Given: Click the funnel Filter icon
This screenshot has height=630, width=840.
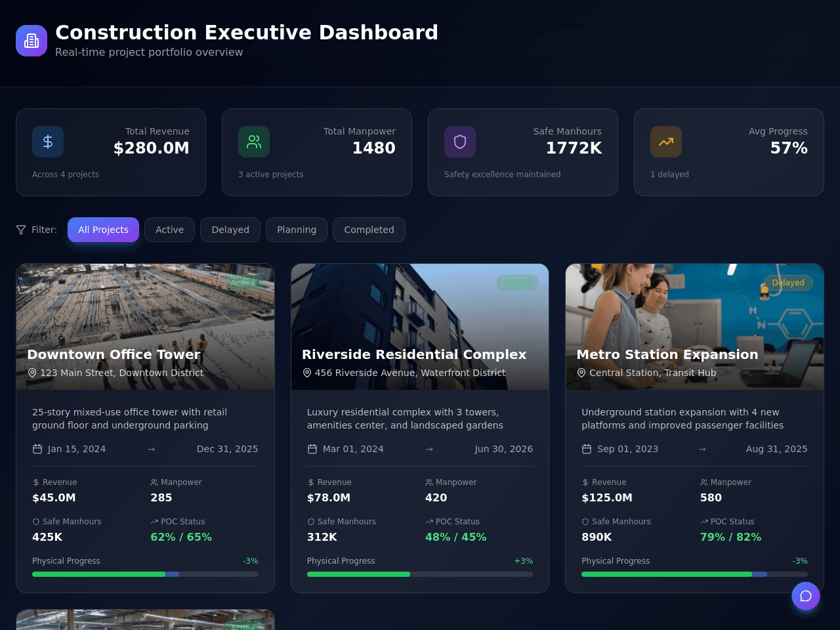Looking at the screenshot, I should [21, 230].
